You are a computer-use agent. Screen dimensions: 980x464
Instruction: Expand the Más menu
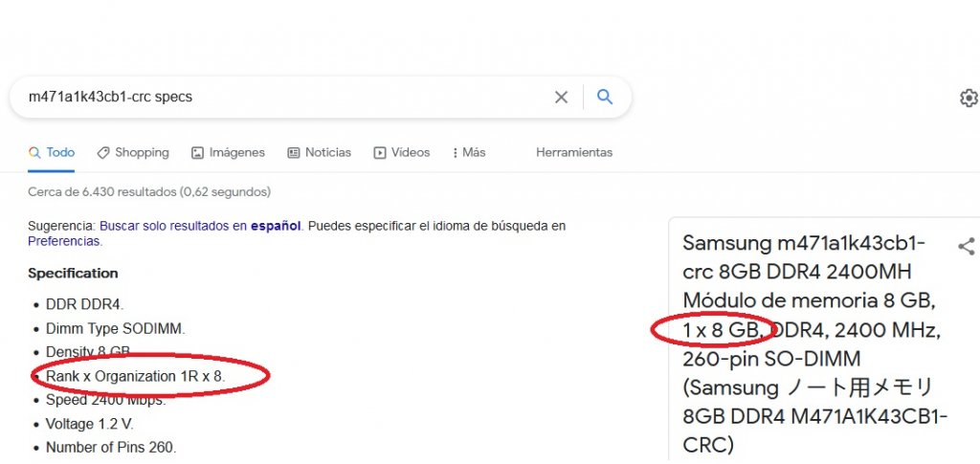(466, 152)
